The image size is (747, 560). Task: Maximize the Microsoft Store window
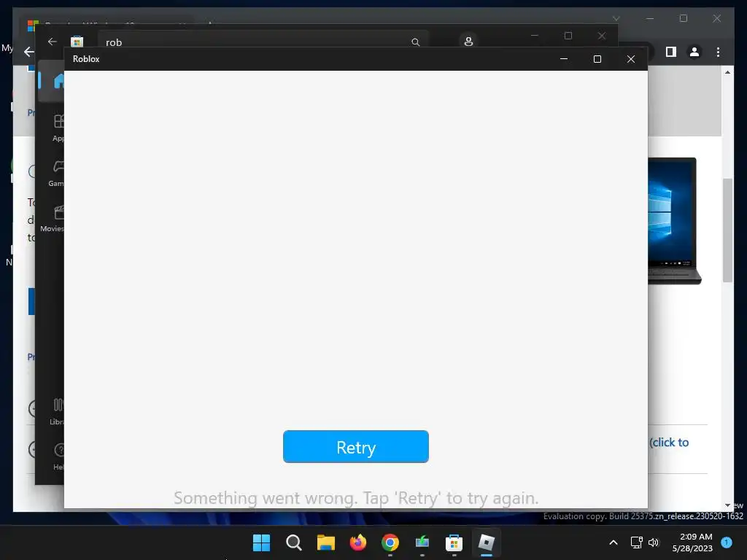(568, 36)
